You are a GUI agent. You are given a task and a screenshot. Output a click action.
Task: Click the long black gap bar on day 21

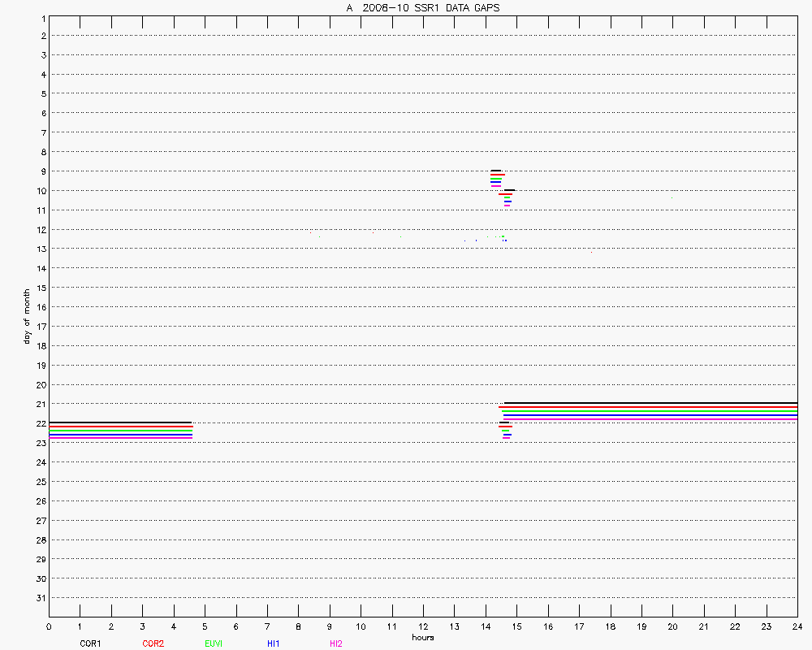coord(650,403)
